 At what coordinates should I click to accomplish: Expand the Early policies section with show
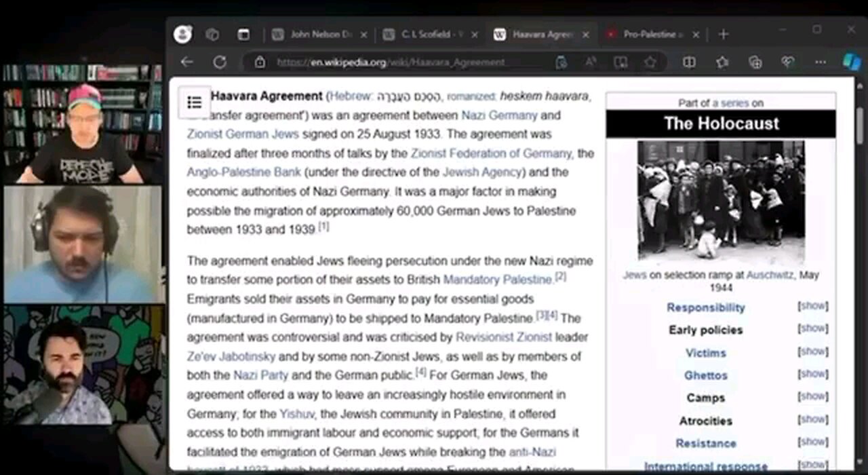(x=813, y=329)
